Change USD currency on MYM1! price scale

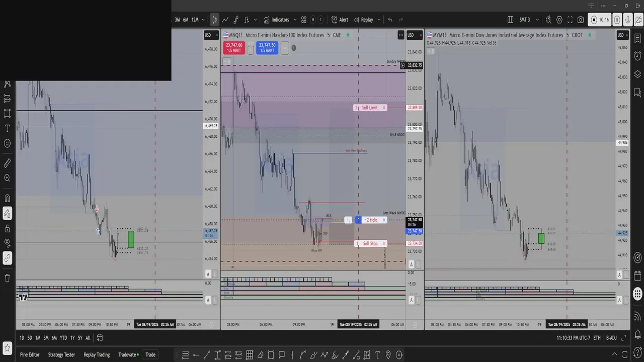(623, 35)
